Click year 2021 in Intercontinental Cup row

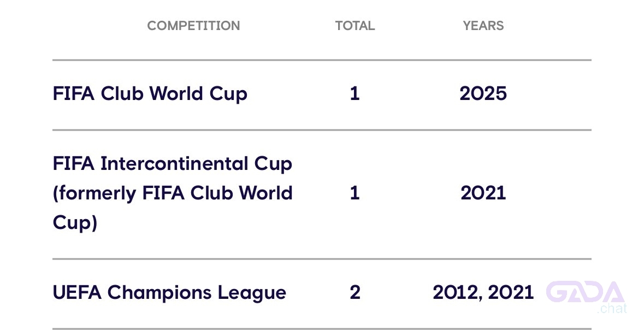point(483,193)
